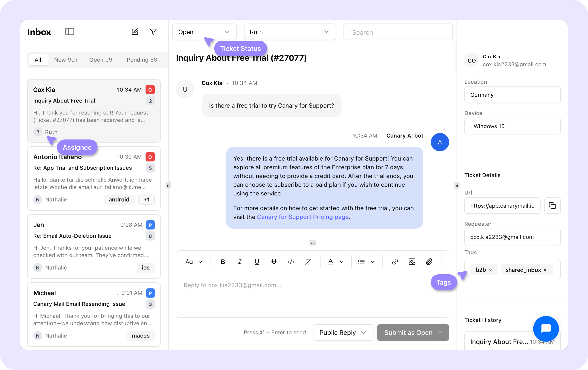Attach a file with the paperclip icon

[x=429, y=262]
